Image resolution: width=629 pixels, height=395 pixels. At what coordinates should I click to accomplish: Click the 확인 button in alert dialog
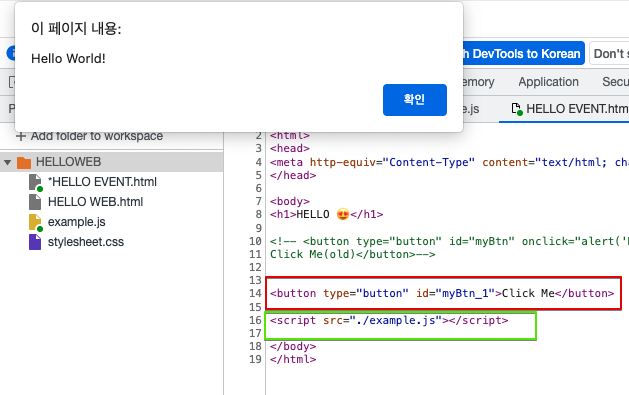coord(415,100)
